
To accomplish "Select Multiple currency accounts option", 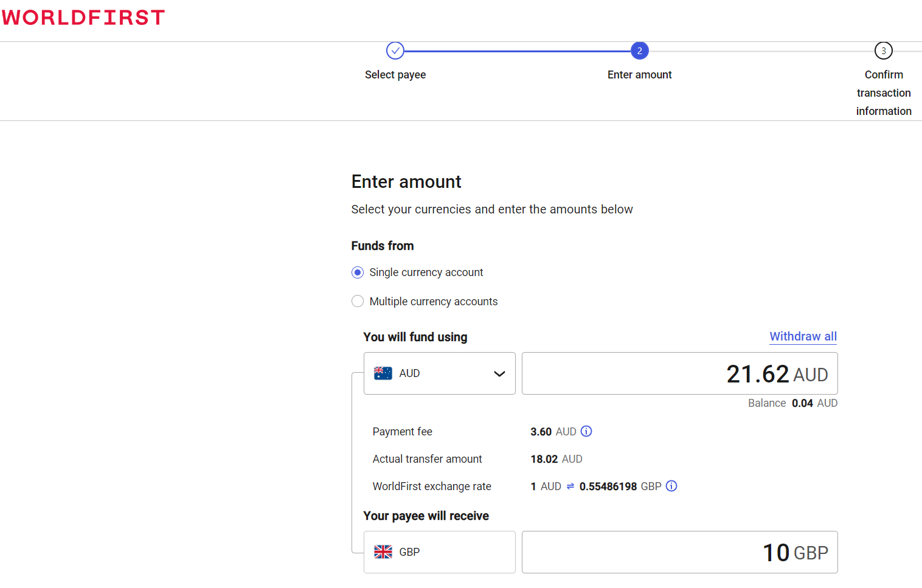I will (x=358, y=302).
